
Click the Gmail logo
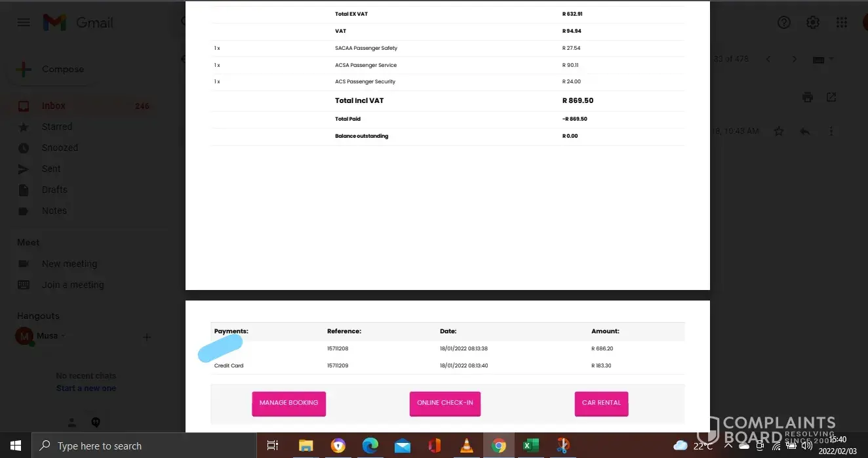point(78,22)
